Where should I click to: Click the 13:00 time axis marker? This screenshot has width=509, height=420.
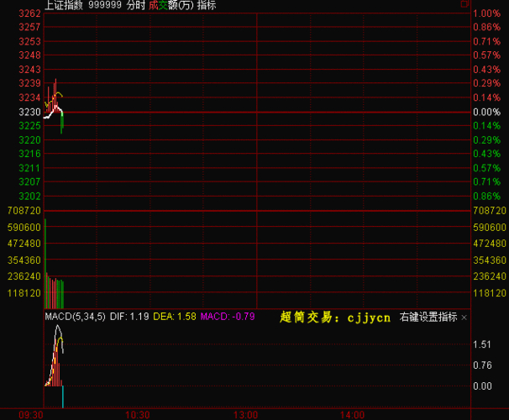(245, 414)
